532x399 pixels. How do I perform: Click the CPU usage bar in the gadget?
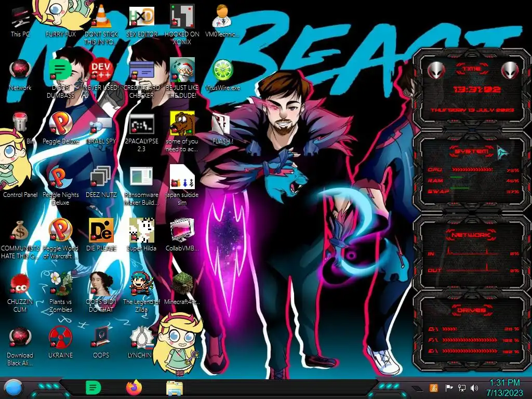click(472, 169)
